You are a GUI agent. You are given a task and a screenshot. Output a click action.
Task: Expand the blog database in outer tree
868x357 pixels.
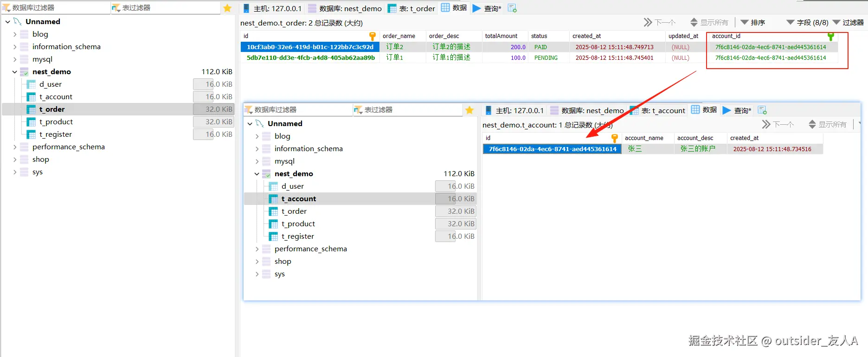tap(14, 34)
